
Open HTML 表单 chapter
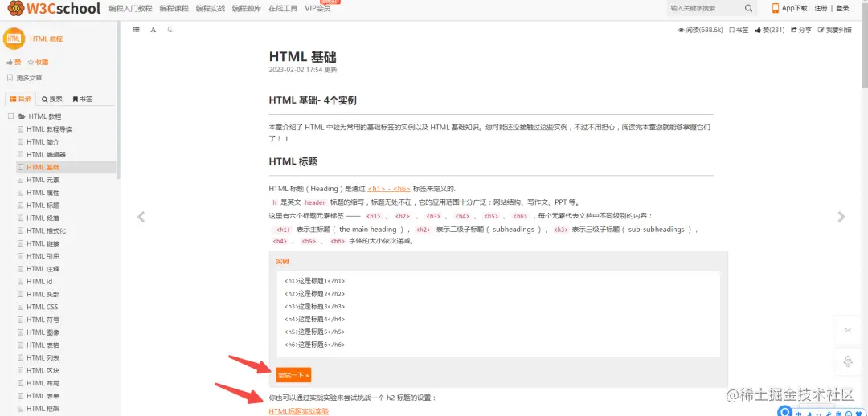pyautogui.click(x=43, y=397)
